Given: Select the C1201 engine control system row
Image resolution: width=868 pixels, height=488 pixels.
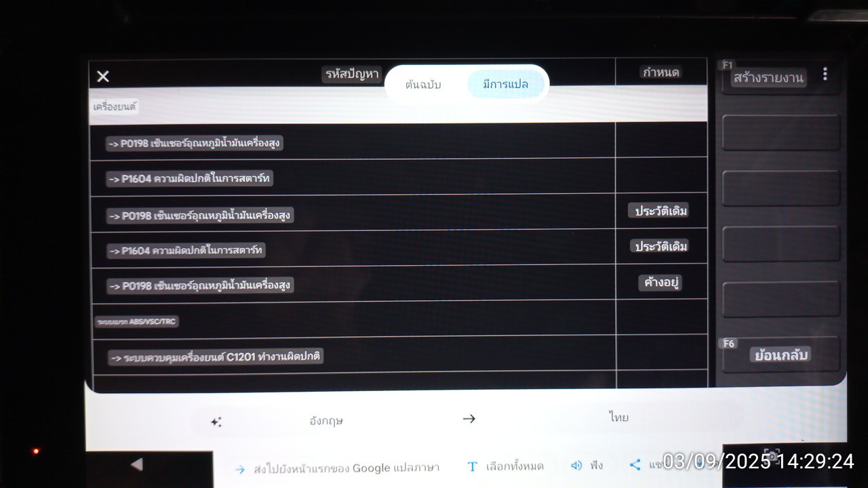Looking at the screenshot, I should pos(352,355).
